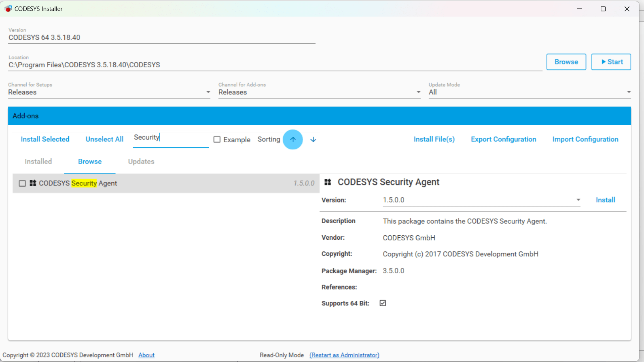Open the Channel for Add-ons dropdown
This screenshot has height=362, width=644.
click(x=320, y=92)
